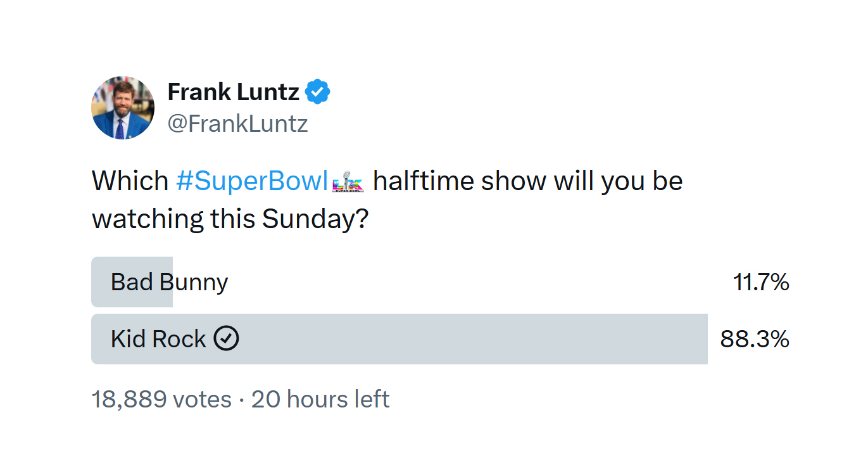Open the #SuperBowl hashtag

[252, 181]
